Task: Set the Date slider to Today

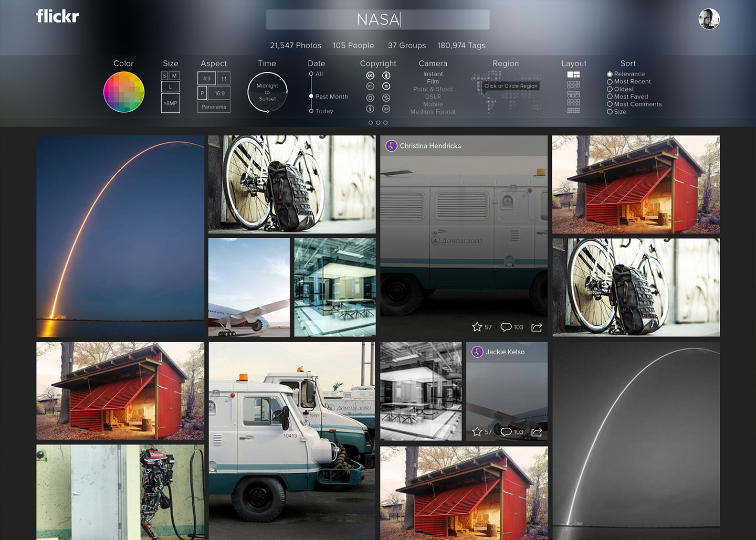Action: 321,111
